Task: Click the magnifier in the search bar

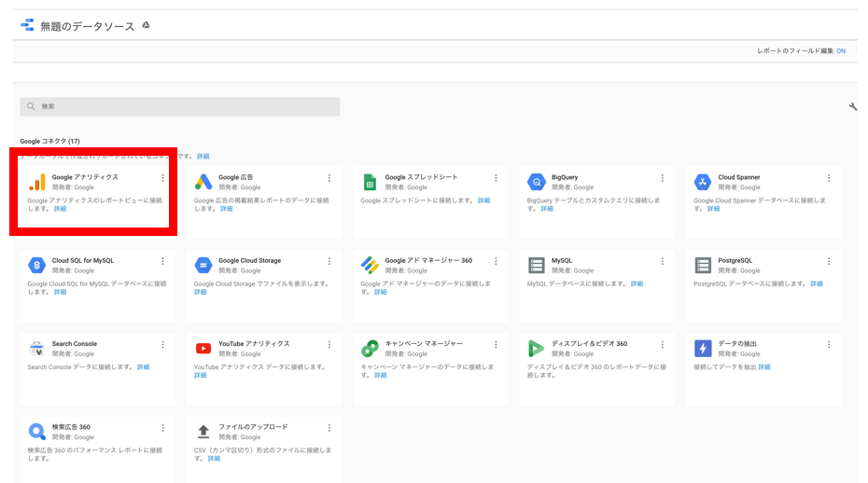Action: (31, 106)
